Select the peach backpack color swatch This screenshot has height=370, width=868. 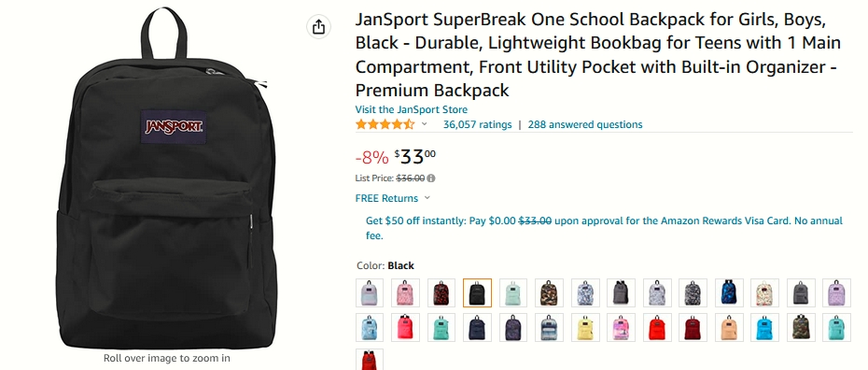coord(729,327)
